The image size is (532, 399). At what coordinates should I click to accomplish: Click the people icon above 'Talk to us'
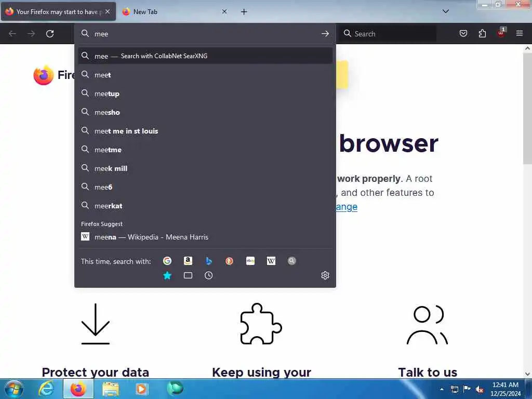point(427,325)
